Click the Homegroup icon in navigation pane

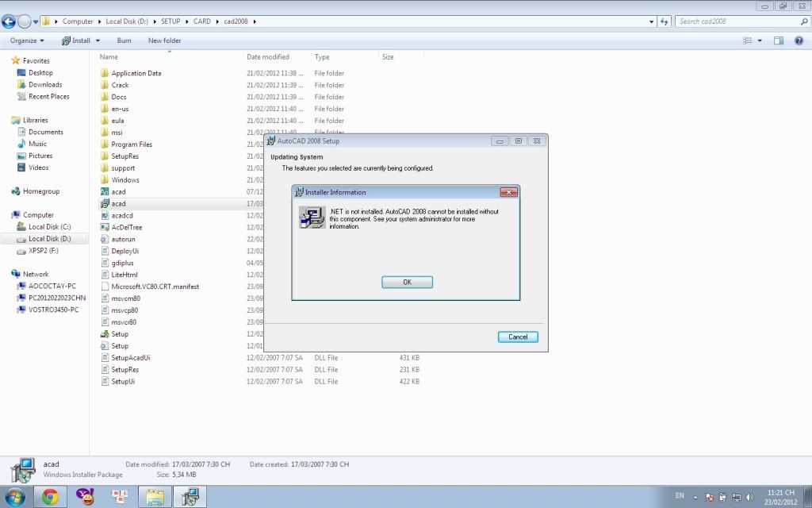(16, 191)
